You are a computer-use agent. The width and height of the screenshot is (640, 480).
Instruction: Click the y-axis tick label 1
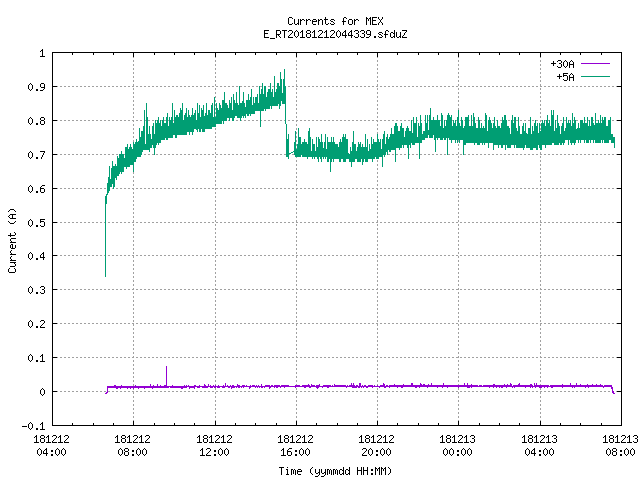click(42, 53)
